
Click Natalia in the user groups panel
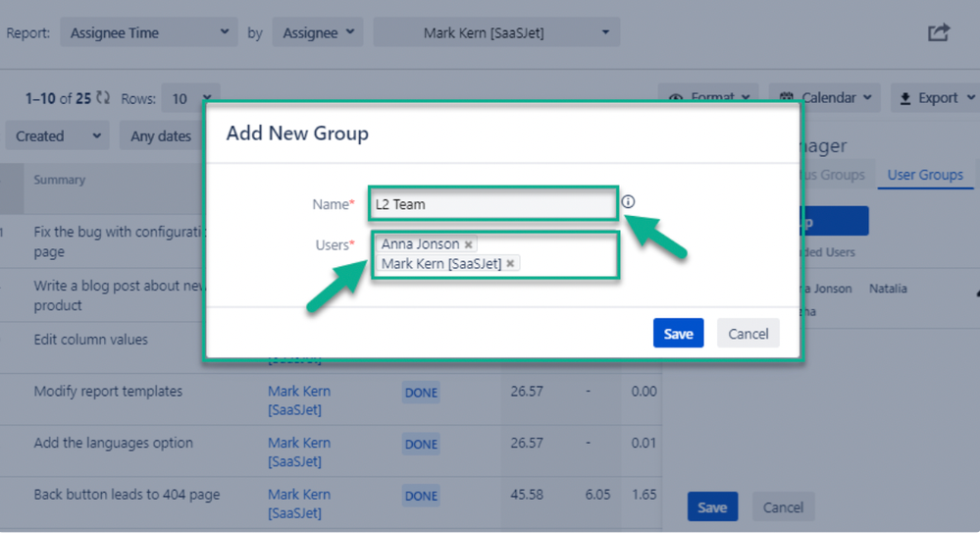(888, 289)
